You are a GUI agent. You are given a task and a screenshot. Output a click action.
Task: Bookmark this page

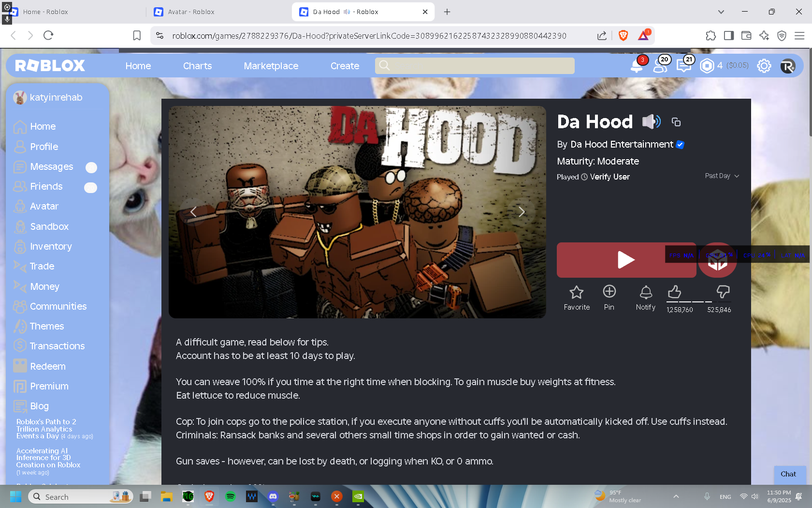[x=137, y=35]
